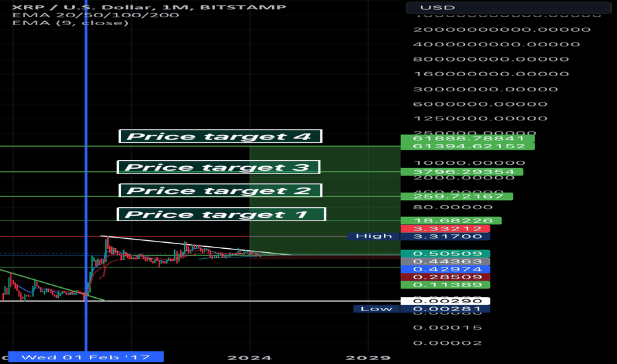The width and height of the screenshot is (617, 364).
Task: Select the blue 0.42974 price tag
Action: tap(446, 269)
